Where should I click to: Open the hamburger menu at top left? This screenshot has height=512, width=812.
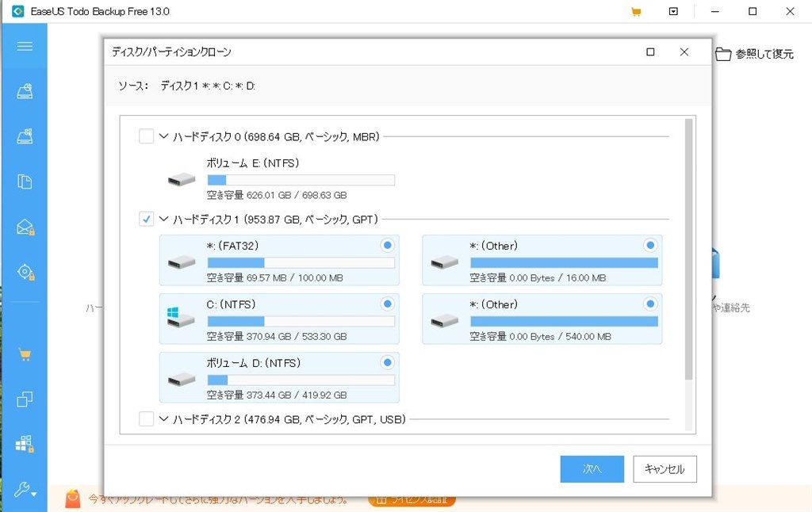pos(25,45)
